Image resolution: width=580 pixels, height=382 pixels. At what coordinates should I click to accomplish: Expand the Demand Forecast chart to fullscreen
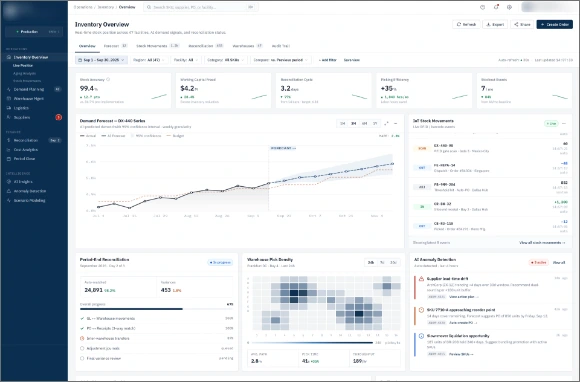click(x=386, y=124)
